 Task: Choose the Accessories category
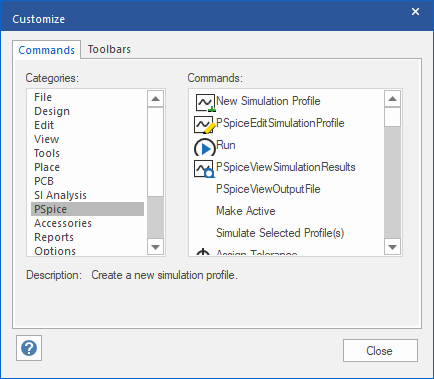63,223
